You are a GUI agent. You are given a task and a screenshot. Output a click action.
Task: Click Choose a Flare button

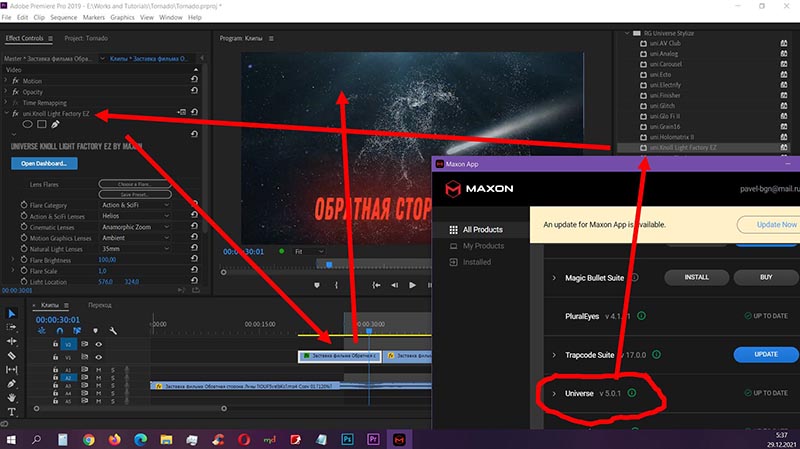click(x=135, y=184)
